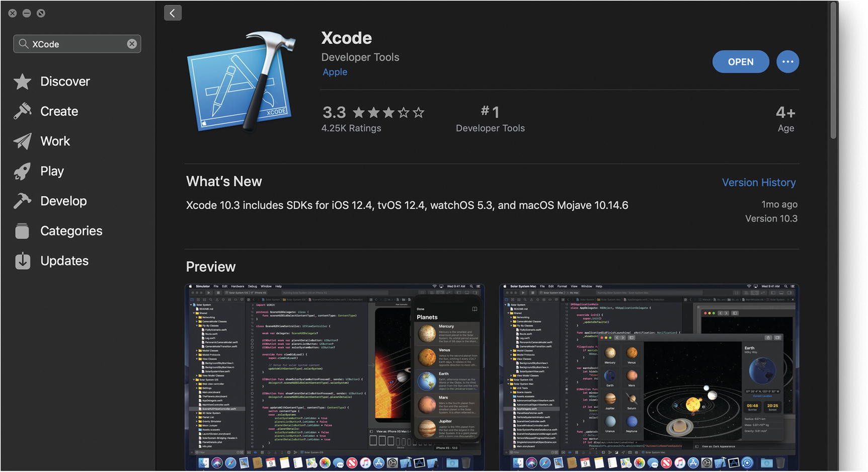Click the Create paintbrush icon
The width and height of the screenshot is (868, 472).
click(22, 111)
